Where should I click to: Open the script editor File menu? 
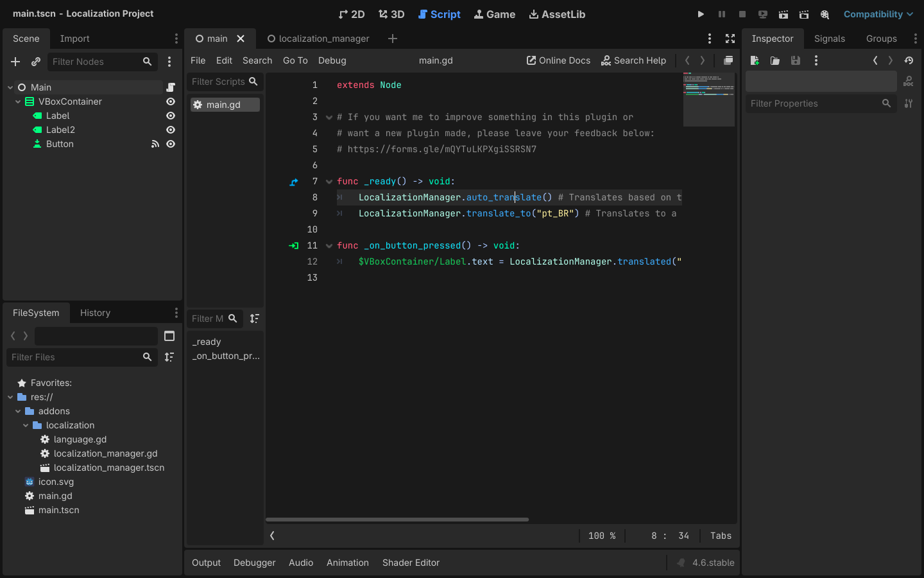pos(198,60)
